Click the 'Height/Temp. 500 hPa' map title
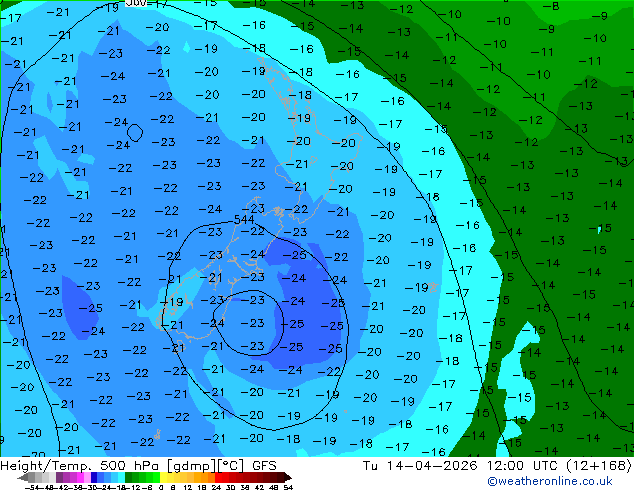634x490 pixels. pos(82,466)
